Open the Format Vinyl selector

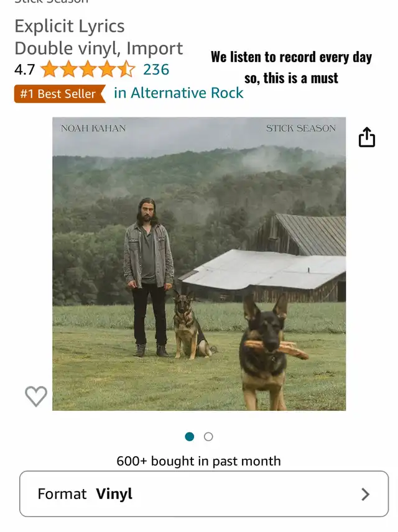[204, 493]
